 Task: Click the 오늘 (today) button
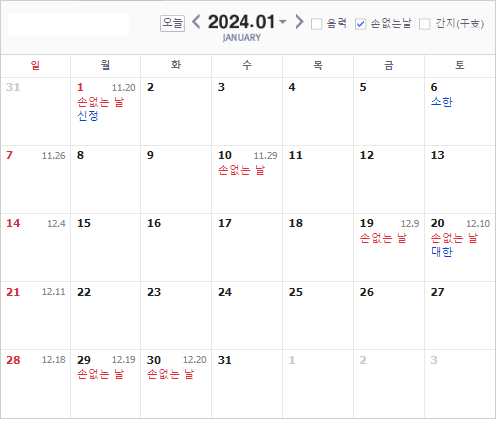pos(172,23)
